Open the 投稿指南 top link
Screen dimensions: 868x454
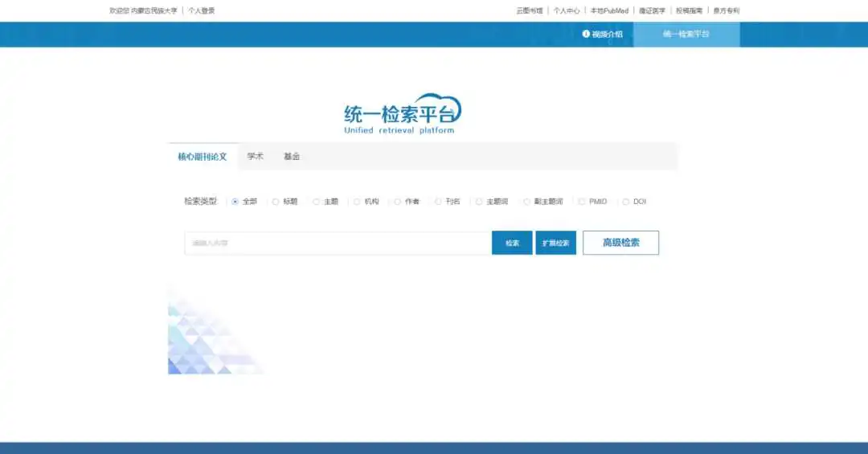pos(690,10)
